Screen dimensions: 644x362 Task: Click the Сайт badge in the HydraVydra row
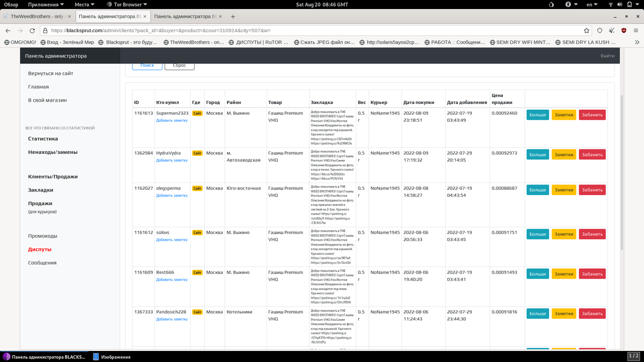(197, 153)
